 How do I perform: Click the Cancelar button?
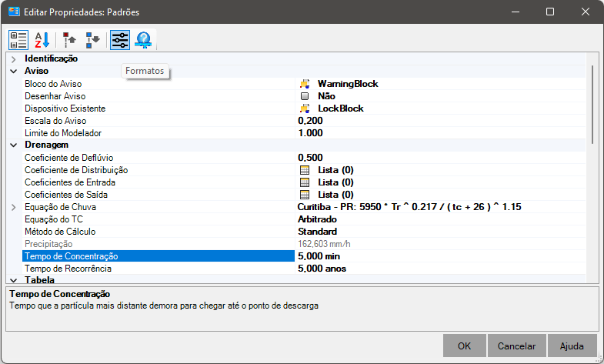516,346
